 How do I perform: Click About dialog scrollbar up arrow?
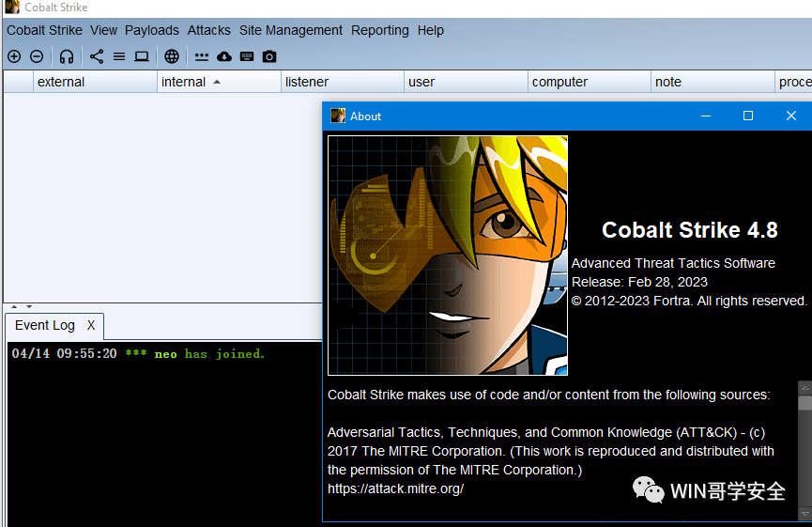(x=804, y=388)
